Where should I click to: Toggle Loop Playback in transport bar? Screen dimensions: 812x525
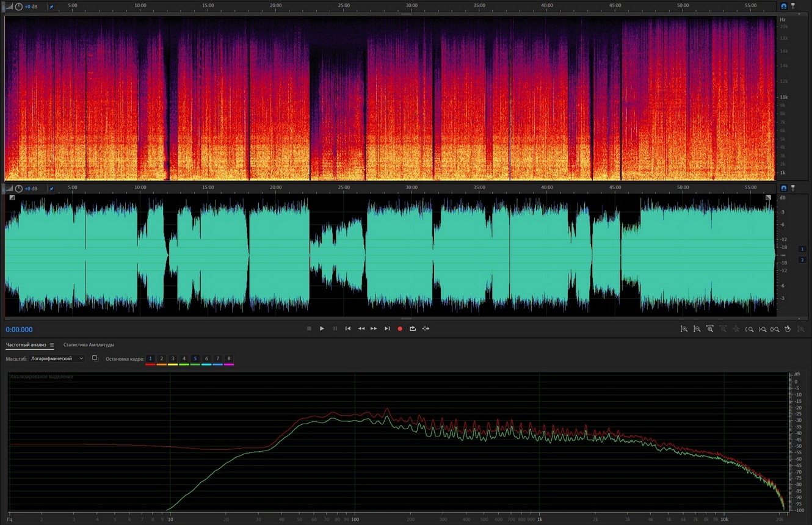pos(413,328)
